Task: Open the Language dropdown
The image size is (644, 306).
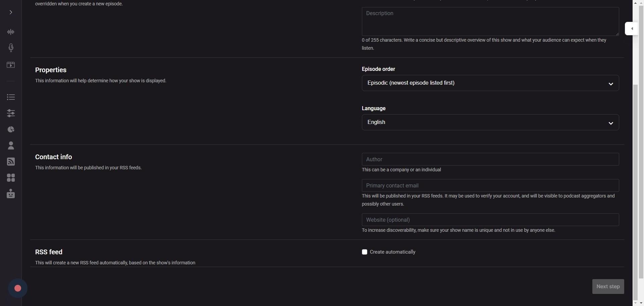Action: click(x=490, y=122)
